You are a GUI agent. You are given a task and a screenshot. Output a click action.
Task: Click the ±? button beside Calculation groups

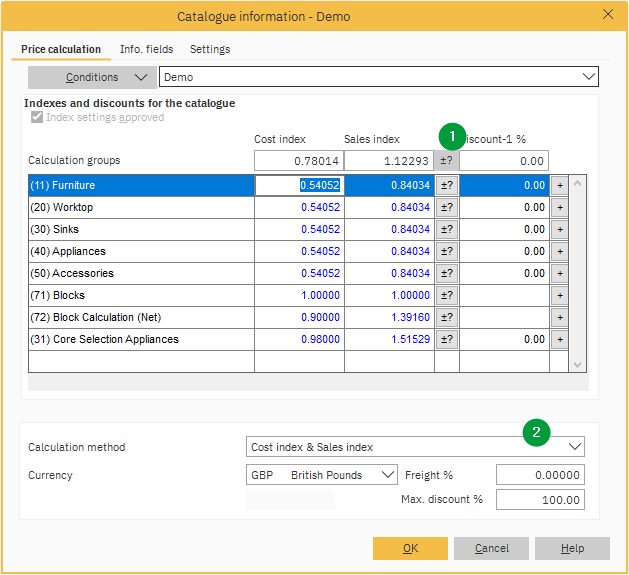446,161
